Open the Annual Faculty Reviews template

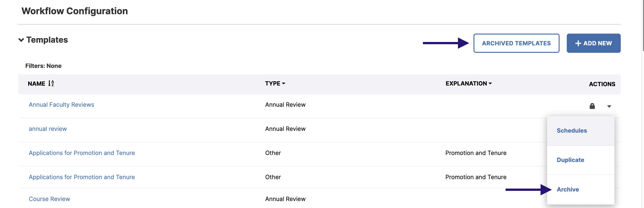click(x=61, y=105)
